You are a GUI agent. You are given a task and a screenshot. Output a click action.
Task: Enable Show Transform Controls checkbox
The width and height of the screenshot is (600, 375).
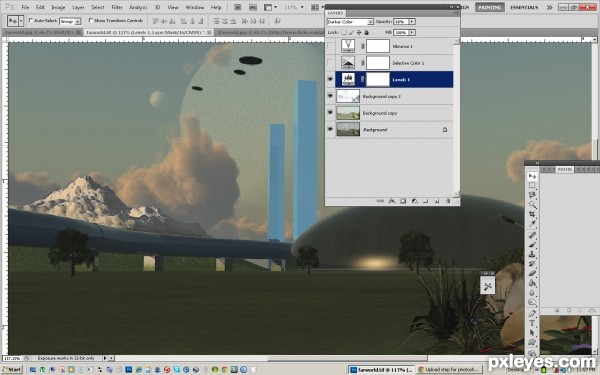click(x=91, y=20)
